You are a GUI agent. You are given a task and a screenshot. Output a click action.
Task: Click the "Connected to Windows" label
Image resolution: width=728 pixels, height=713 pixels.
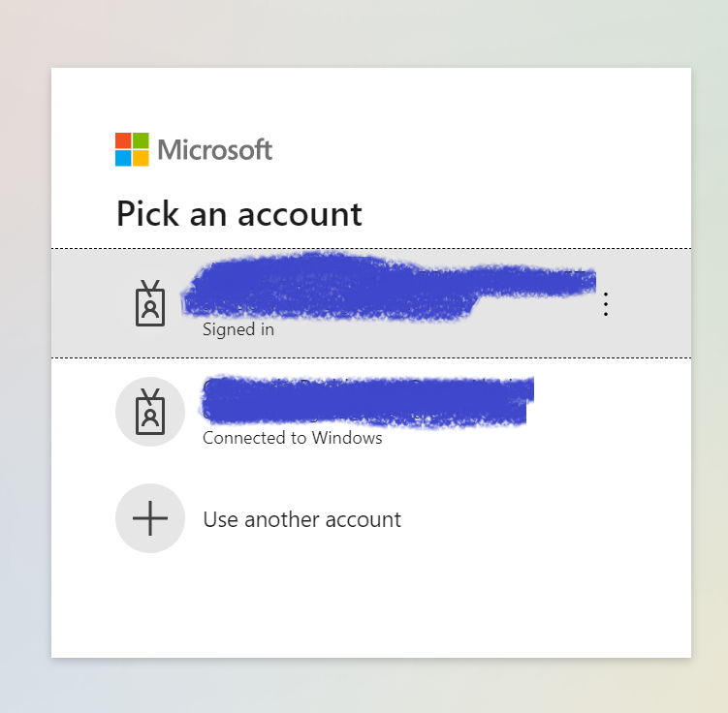[x=293, y=438]
